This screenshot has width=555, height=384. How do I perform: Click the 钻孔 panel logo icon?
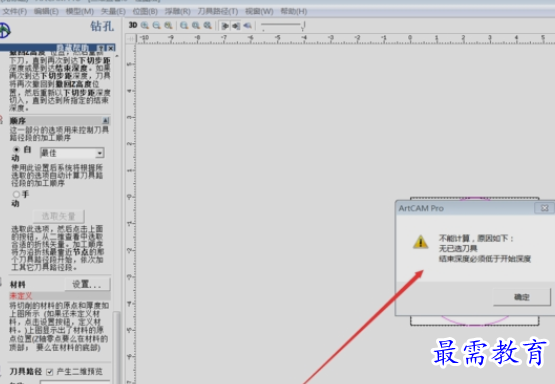tap(5, 30)
